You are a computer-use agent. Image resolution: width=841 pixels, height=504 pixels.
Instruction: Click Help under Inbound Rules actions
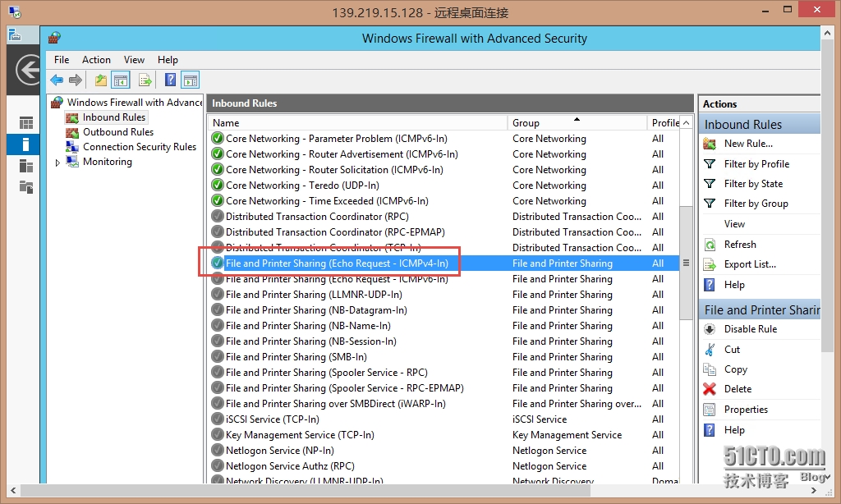pos(734,285)
